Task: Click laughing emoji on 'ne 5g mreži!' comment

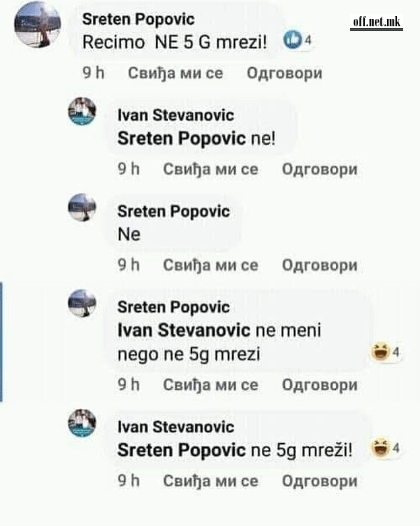Action: tap(380, 448)
